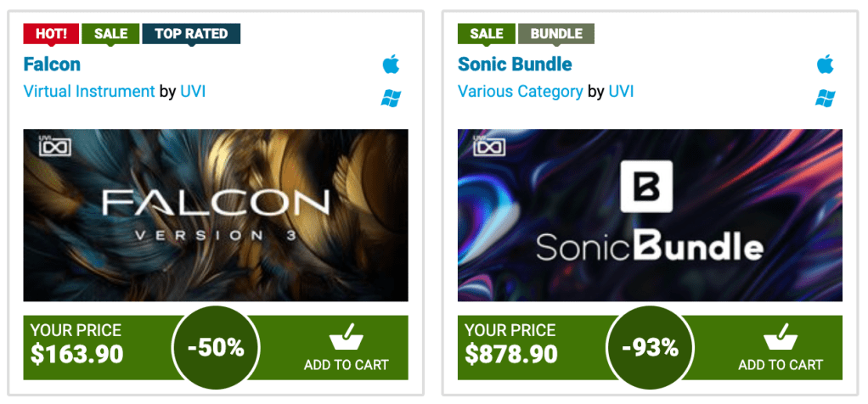Click the Apple icon on Sonic Bundle card

[x=825, y=65]
